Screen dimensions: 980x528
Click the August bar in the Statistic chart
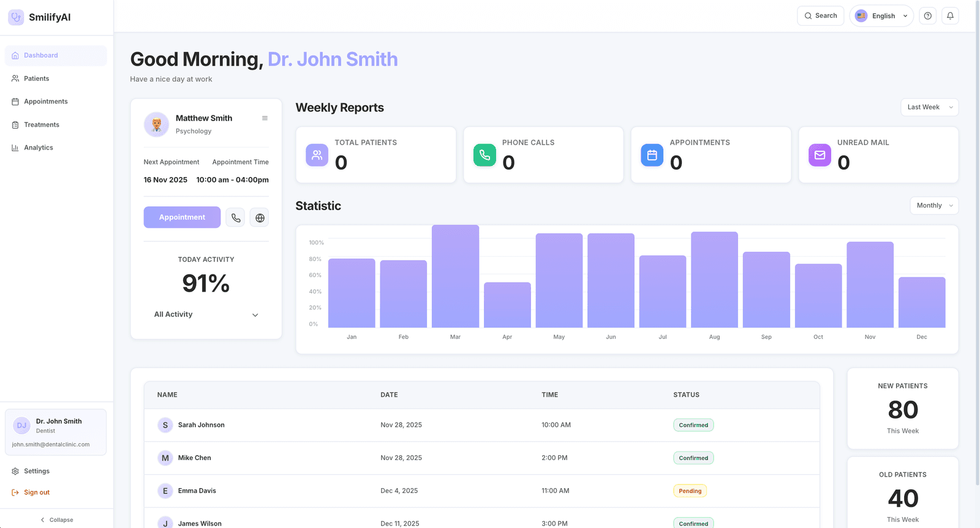(714, 280)
